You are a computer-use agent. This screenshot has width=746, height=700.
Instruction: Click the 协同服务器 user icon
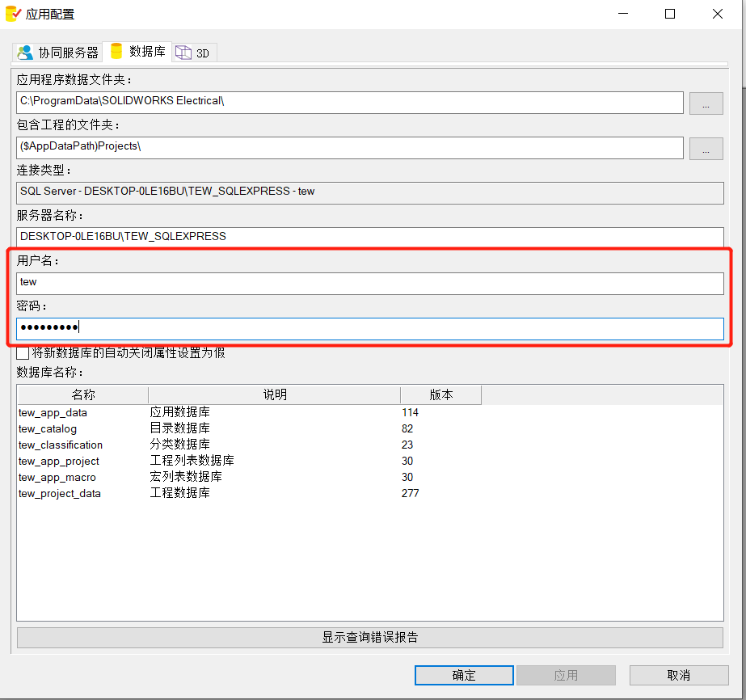click(x=25, y=53)
